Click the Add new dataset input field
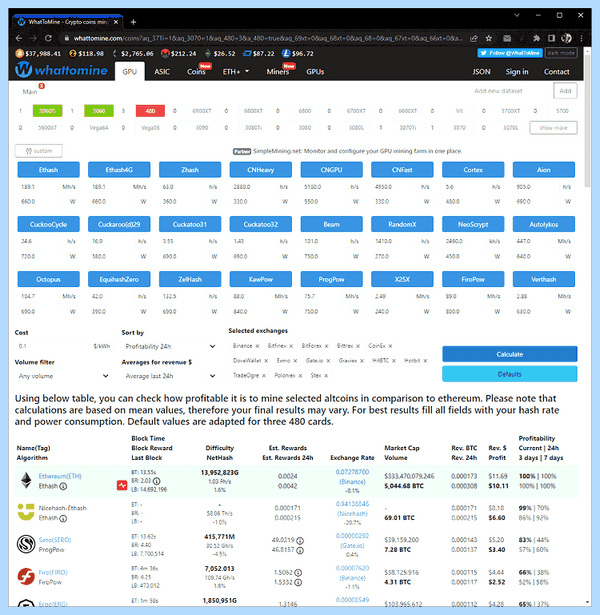 click(x=510, y=91)
